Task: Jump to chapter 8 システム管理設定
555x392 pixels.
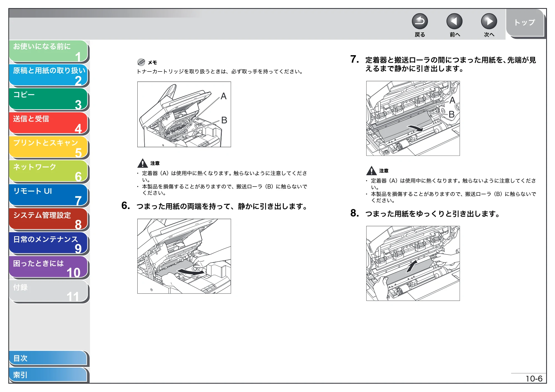Action: 49,220
